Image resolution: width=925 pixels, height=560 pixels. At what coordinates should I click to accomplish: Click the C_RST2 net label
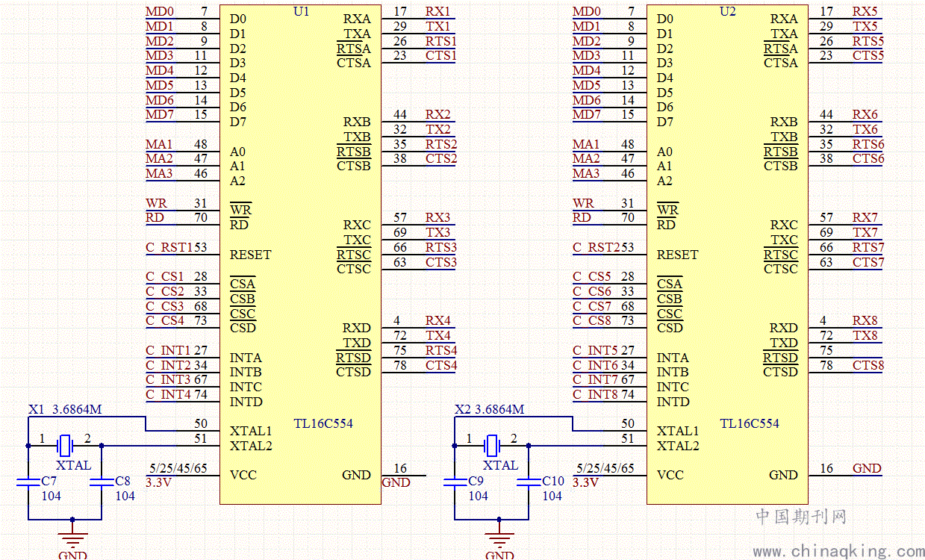[x=597, y=247]
